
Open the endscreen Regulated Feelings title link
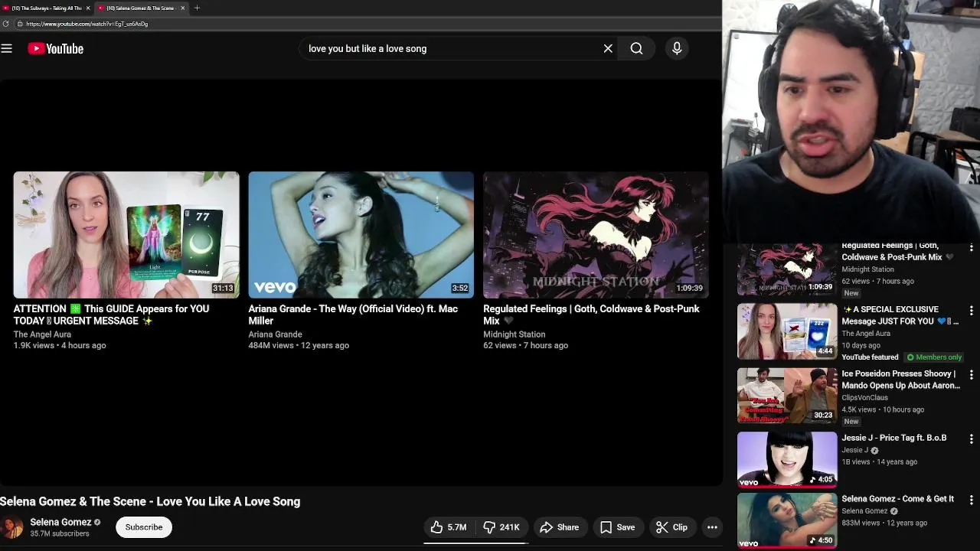point(591,315)
